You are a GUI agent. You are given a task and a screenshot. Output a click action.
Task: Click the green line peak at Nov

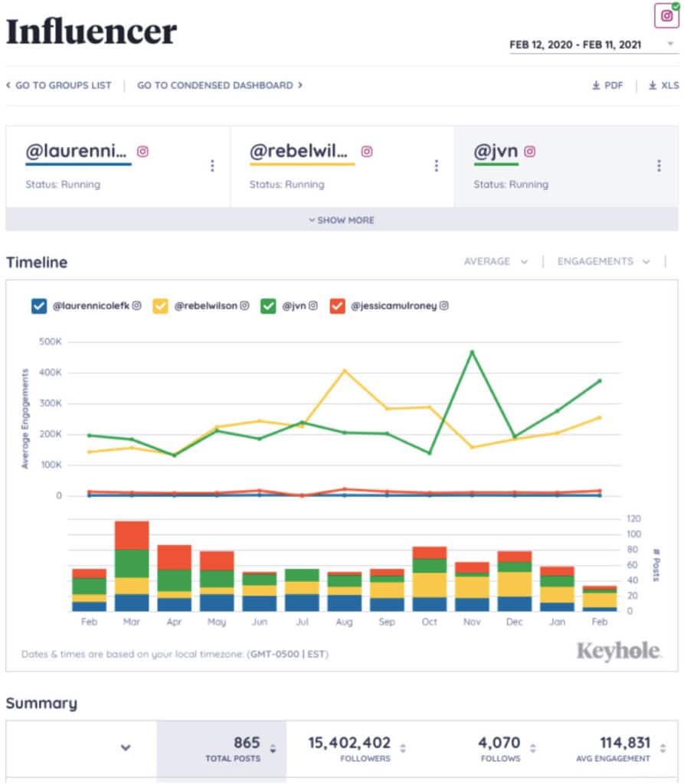point(472,352)
